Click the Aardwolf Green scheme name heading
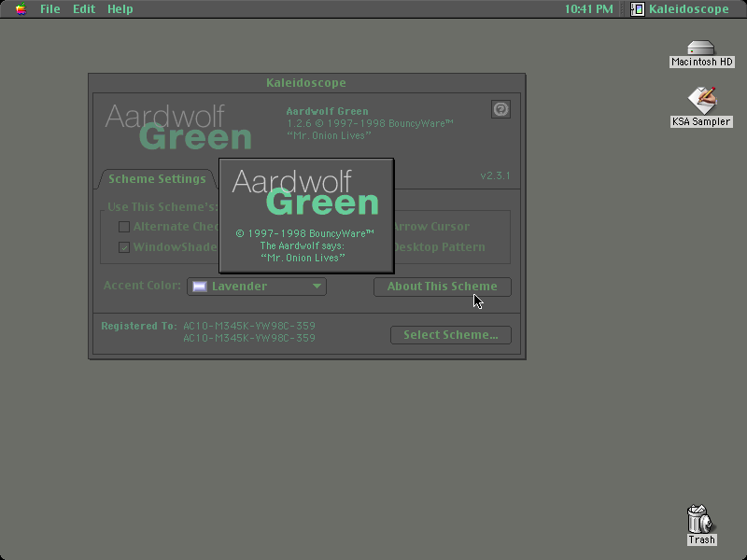This screenshot has width=747, height=560. point(328,111)
